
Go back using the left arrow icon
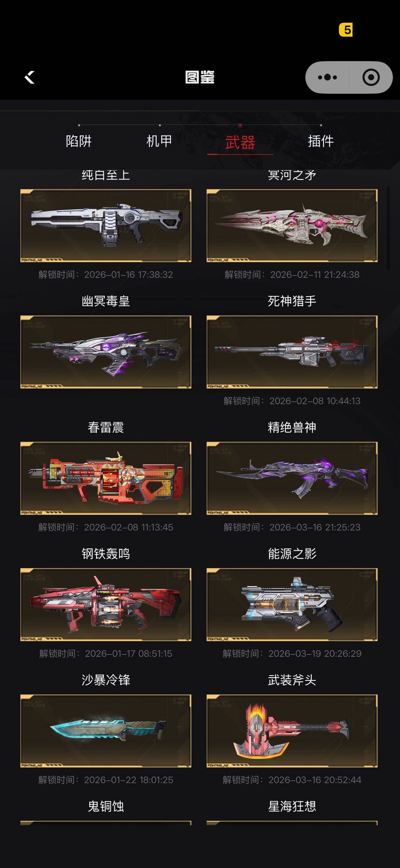coord(30,77)
